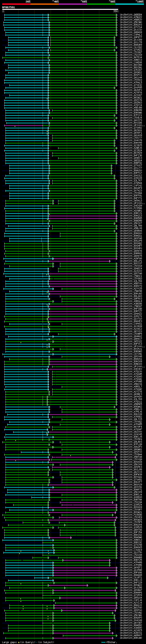This screenshot has height=644, width=146.
Task: Open hit UniRef100_Q5K3W0
Action: (x=131, y=22)
